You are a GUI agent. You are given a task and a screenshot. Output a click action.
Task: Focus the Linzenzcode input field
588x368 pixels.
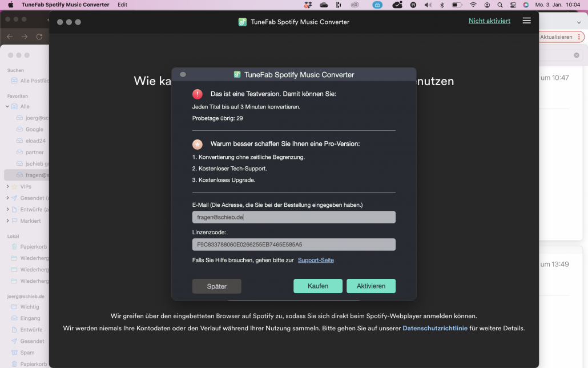coord(293,245)
